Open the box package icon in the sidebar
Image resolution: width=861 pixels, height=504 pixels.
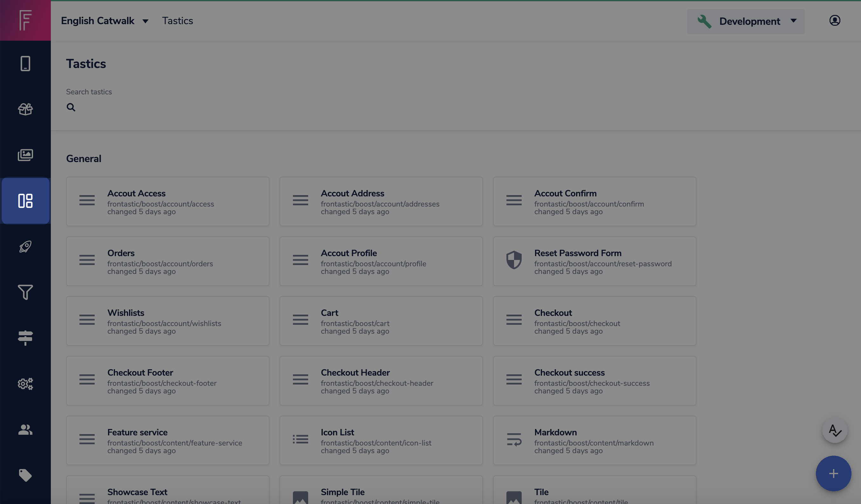point(25,109)
